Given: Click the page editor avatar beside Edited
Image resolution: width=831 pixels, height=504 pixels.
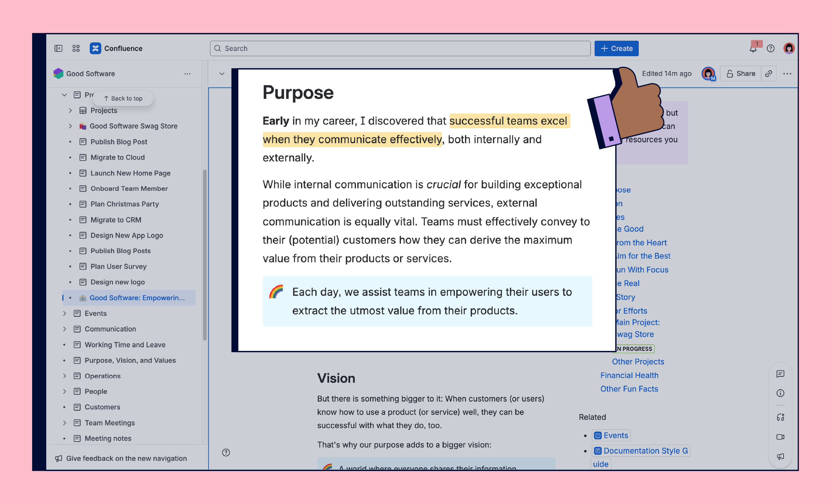Looking at the screenshot, I should (x=709, y=73).
